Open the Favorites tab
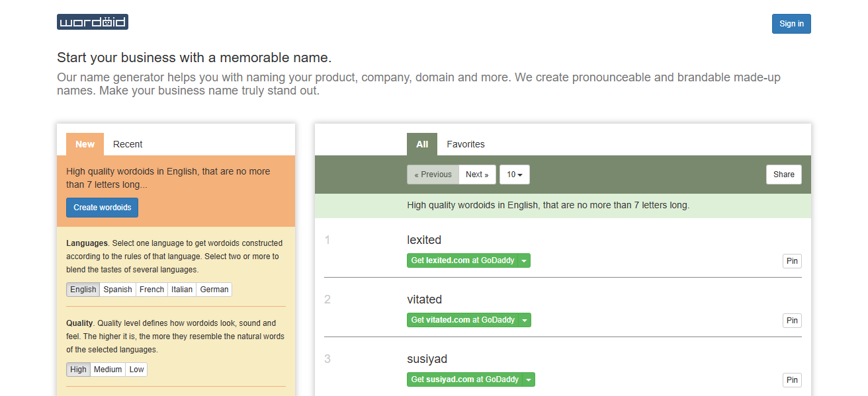The height and width of the screenshot is (396, 868). click(x=466, y=144)
